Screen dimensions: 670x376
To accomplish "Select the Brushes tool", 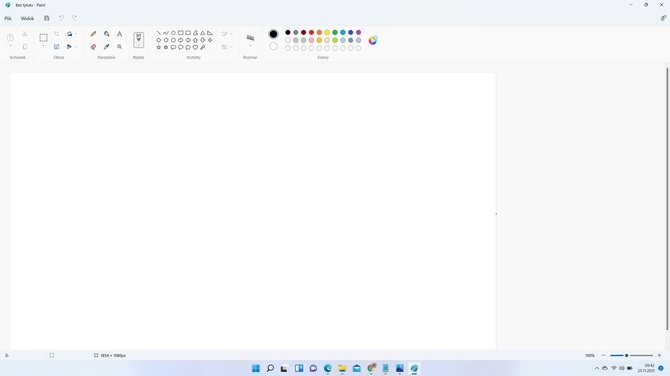I will click(x=138, y=39).
